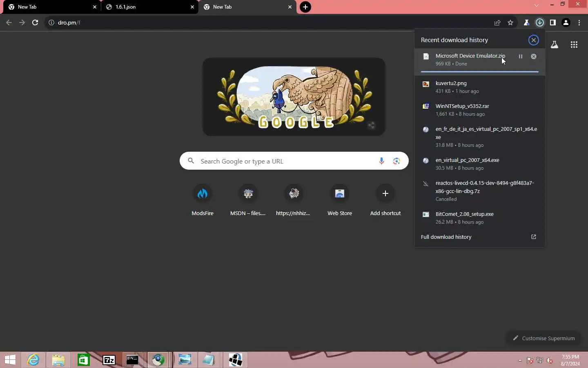The height and width of the screenshot is (368, 588).
Task: Open the tab search chevron
Action: tap(537, 5)
